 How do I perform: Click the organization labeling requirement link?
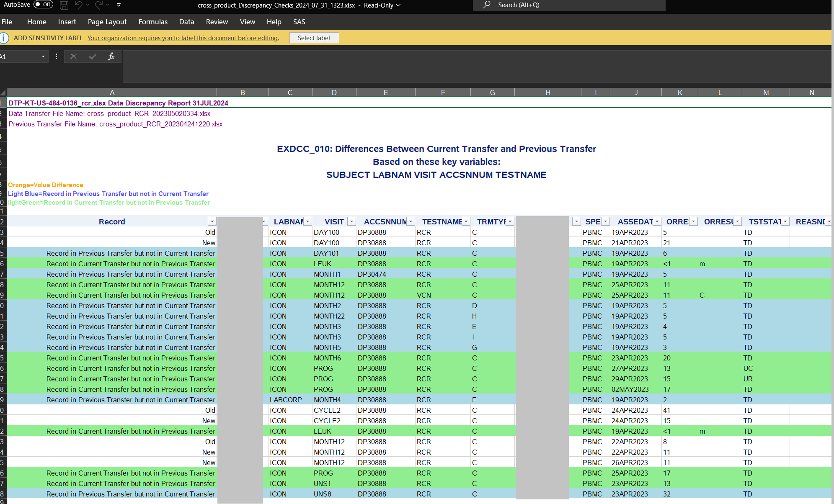(183, 38)
